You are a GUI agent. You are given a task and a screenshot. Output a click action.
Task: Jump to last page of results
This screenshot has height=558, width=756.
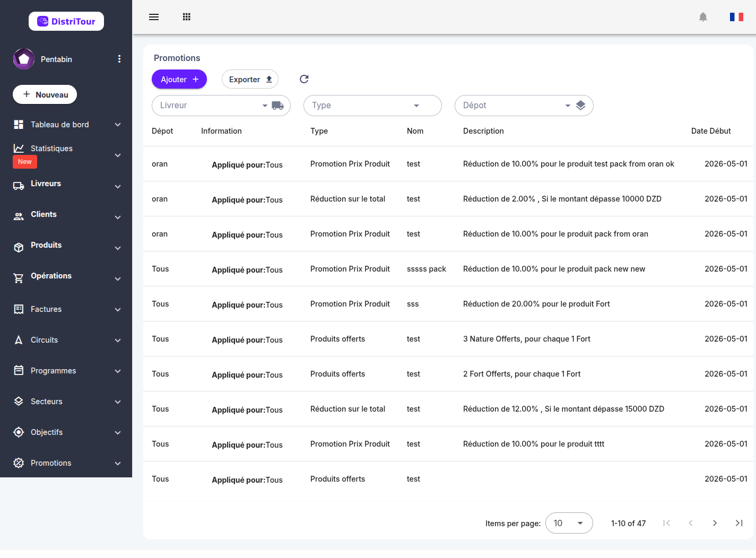(x=739, y=523)
